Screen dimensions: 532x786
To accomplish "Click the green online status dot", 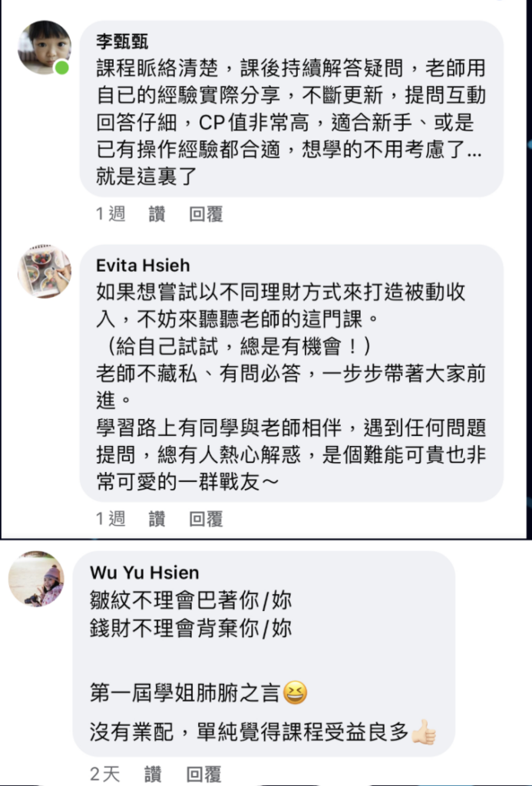I will click(61, 68).
